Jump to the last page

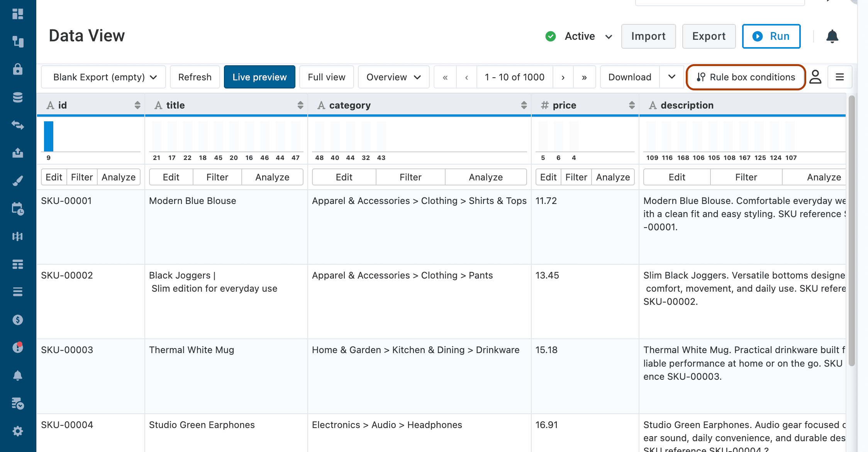[584, 77]
